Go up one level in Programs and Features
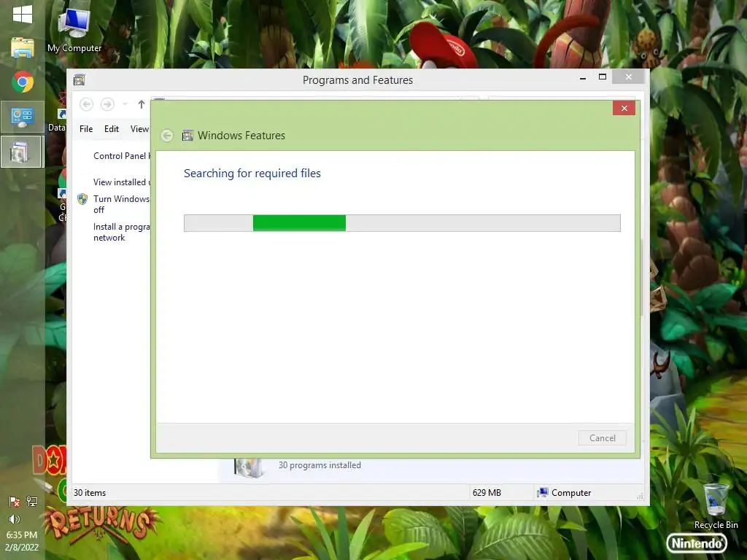 point(141,104)
